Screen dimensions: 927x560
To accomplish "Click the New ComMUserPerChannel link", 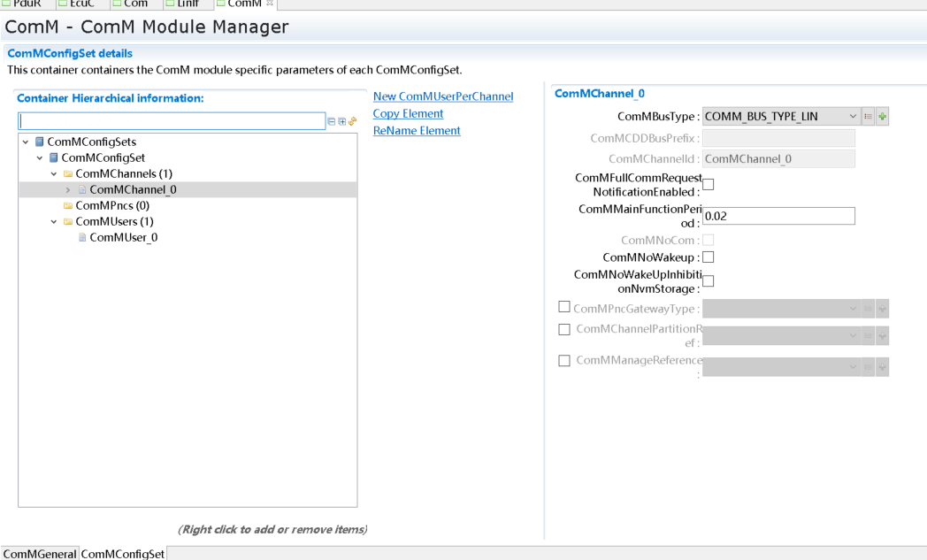I will [442, 96].
